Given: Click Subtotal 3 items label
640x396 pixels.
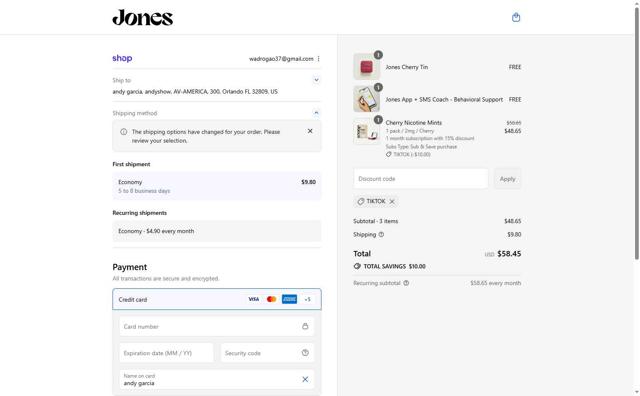Looking at the screenshot, I should (x=376, y=221).
